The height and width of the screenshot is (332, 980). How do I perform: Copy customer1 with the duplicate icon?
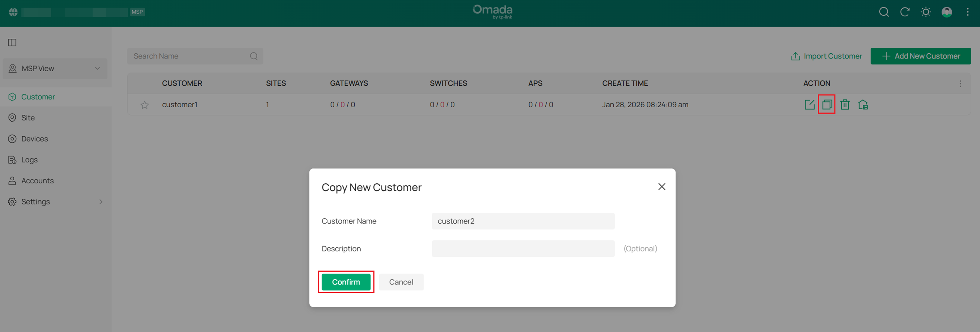[x=827, y=104]
